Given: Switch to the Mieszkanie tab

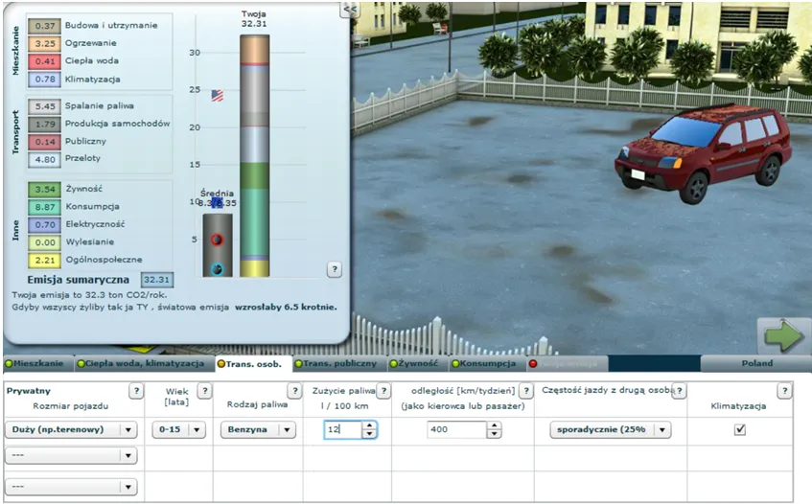Looking at the screenshot, I should 37,363.
